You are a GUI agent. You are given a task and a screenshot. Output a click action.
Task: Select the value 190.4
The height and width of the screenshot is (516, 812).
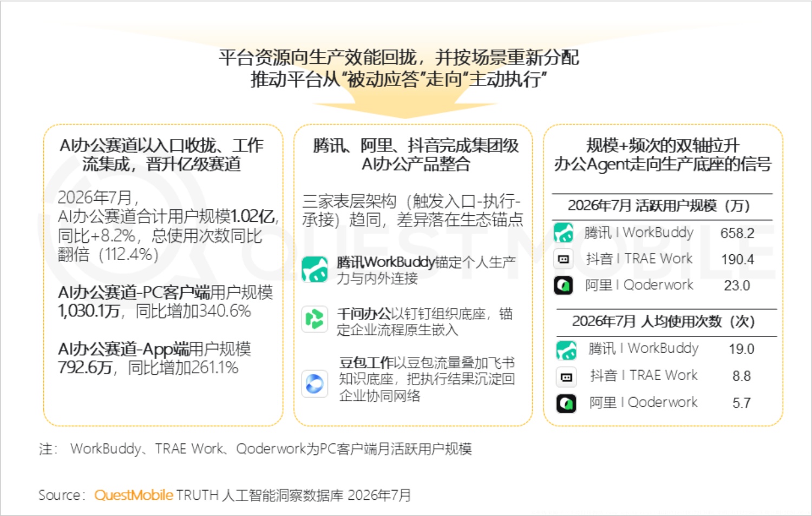(737, 260)
